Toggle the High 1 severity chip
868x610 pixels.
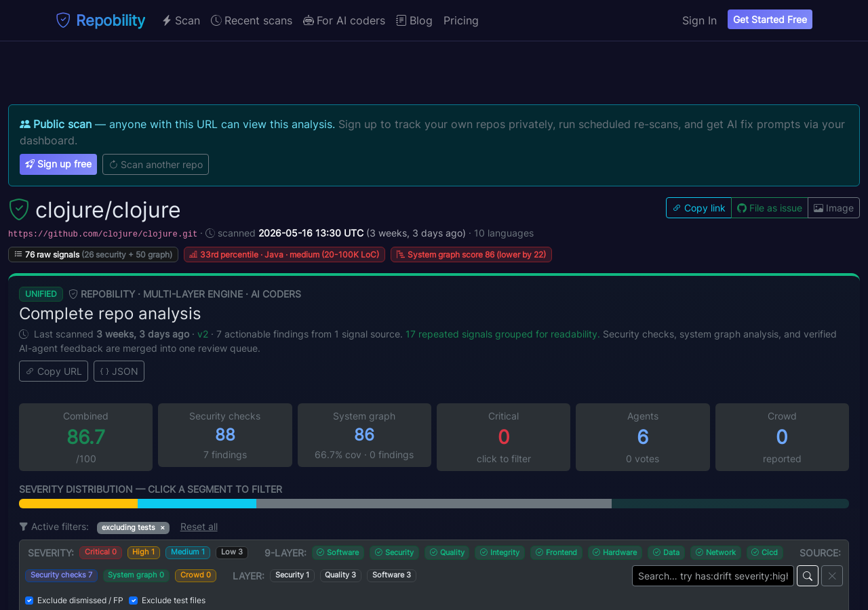point(144,552)
